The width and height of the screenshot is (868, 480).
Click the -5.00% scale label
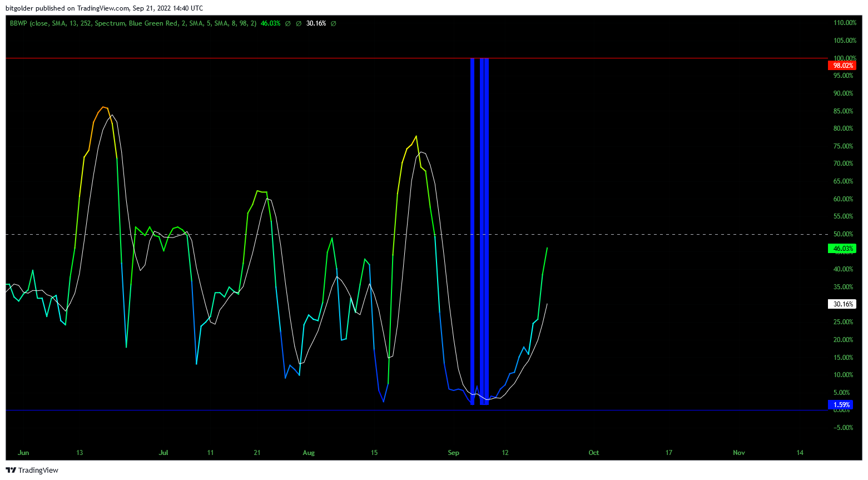(843, 428)
